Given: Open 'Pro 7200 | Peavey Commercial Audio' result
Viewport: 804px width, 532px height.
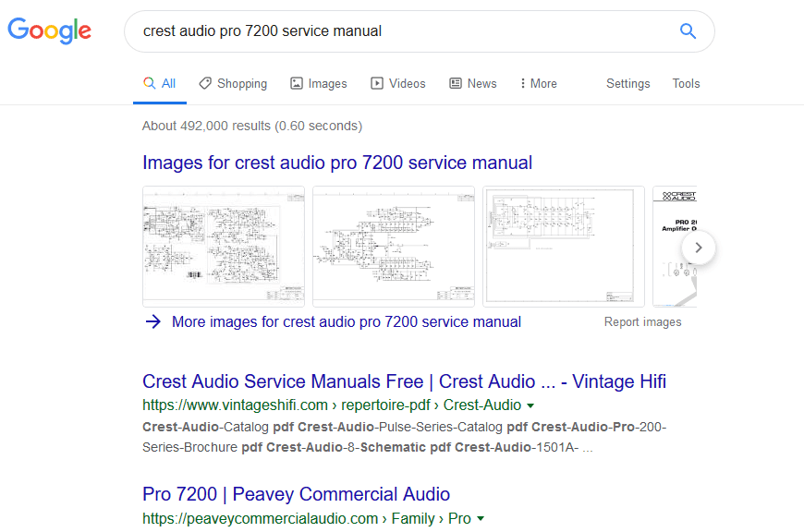Looking at the screenshot, I should (x=296, y=494).
